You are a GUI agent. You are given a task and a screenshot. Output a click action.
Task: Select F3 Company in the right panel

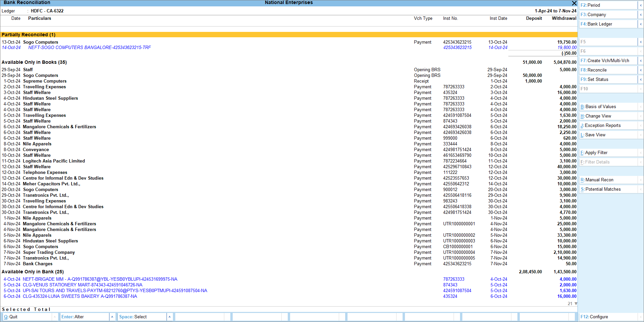pos(608,14)
